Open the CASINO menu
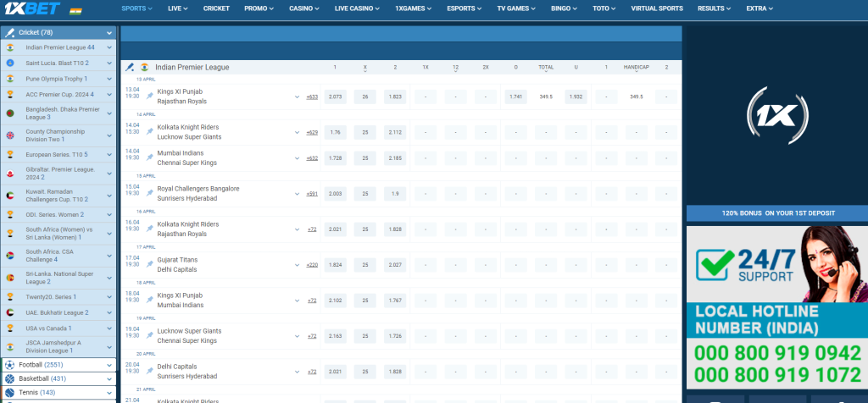868x403 pixels. (304, 8)
